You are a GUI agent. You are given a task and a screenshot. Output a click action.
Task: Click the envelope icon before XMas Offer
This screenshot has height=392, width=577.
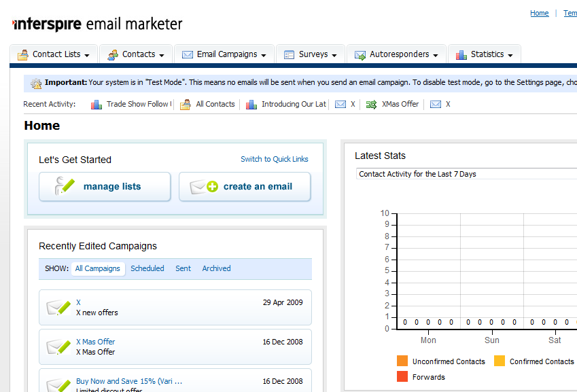(x=340, y=105)
